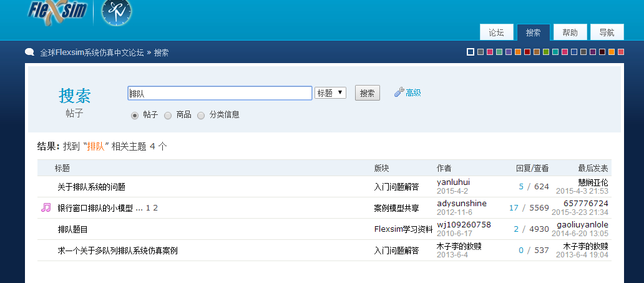Screen dimensions: 644x283
Task: Open 案例模型共享 forum section
Action: (x=396, y=208)
